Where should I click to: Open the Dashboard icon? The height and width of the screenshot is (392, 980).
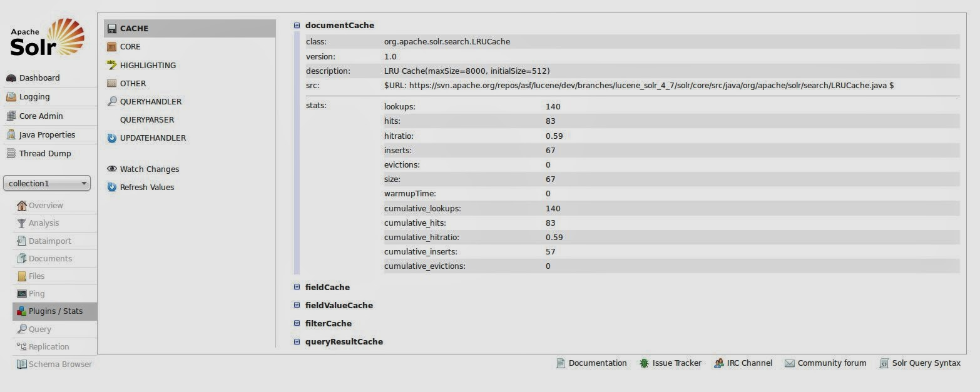tap(11, 78)
